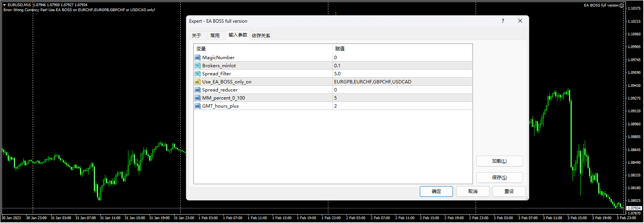The image size is (644, 223).
Task: Click the 1.08025 price scale label
Action: pos(634,201)
